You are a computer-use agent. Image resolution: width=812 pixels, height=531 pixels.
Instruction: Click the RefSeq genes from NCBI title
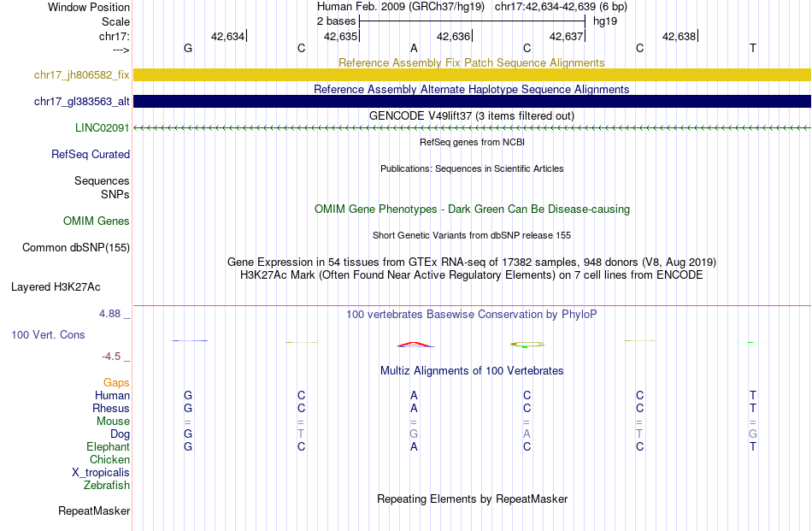tap(473, 142)
